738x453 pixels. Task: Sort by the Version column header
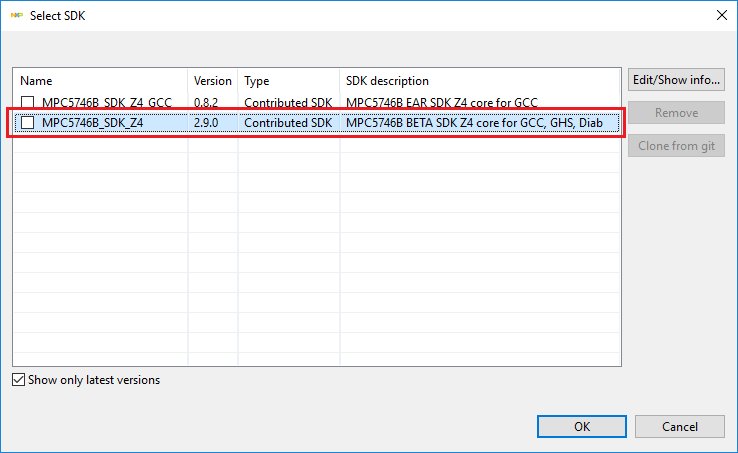(212, 81)
